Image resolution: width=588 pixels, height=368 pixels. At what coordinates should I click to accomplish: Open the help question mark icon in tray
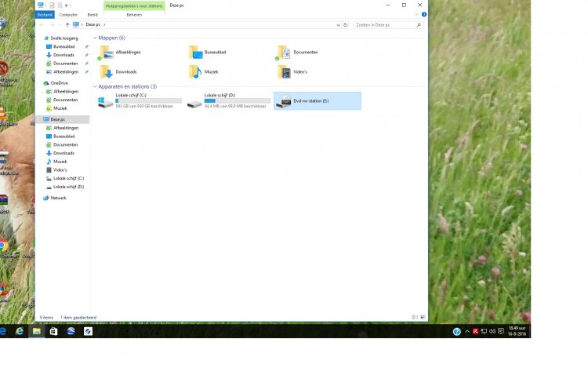tap(456, 331)
